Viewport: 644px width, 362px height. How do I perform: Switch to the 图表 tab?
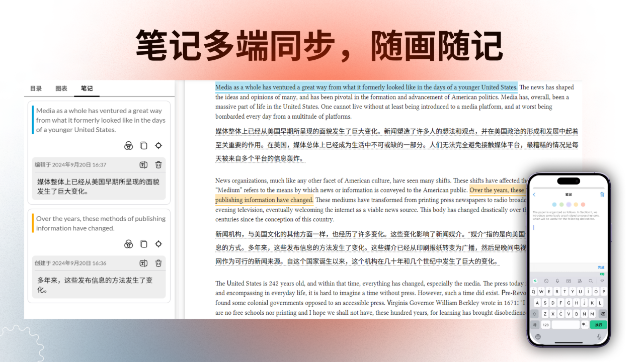[61, 88]
